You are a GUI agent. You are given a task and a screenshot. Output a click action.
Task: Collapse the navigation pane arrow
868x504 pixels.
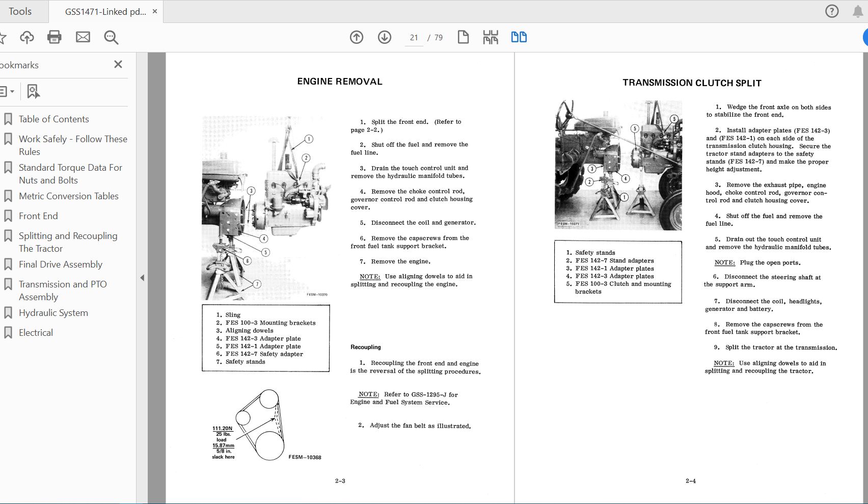[142, 278]
